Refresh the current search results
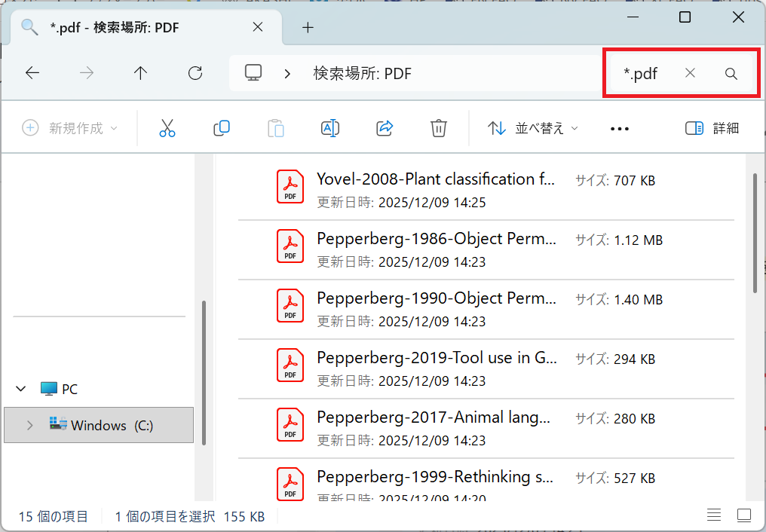766x532 pixels. pyautogui.click(x=195, y=73)
